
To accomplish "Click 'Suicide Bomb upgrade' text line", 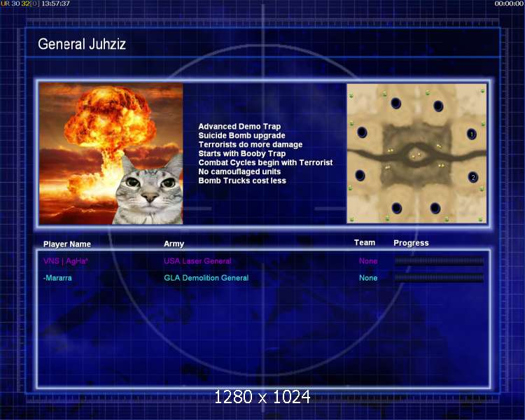I will [241, 135].
